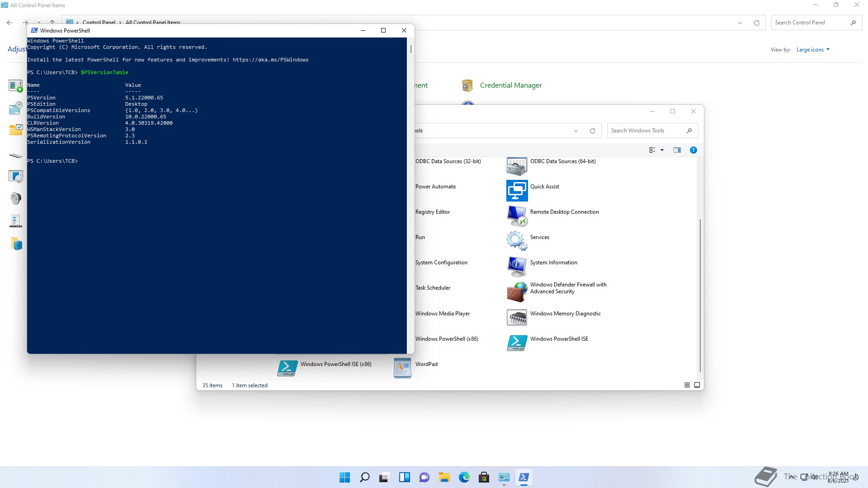Switch to Control Panel taskbar icon
The height and width of the screenshot is (488, 868).
[504, 477]
